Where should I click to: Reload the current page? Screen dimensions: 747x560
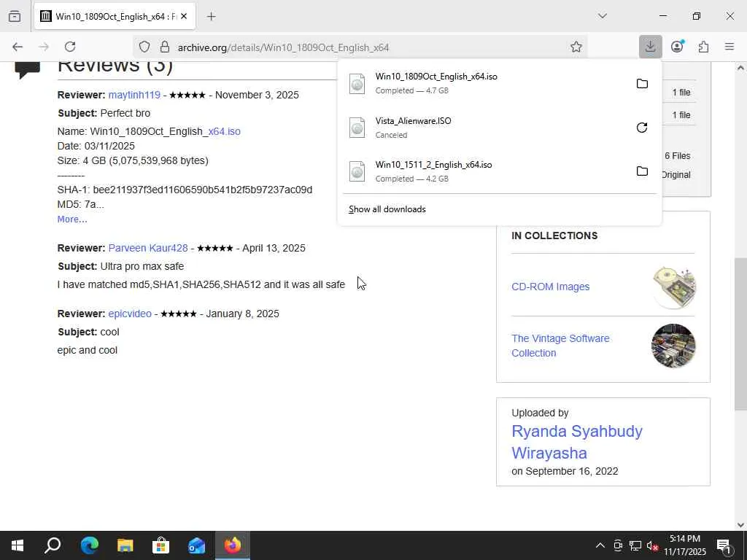pos(70,47)
